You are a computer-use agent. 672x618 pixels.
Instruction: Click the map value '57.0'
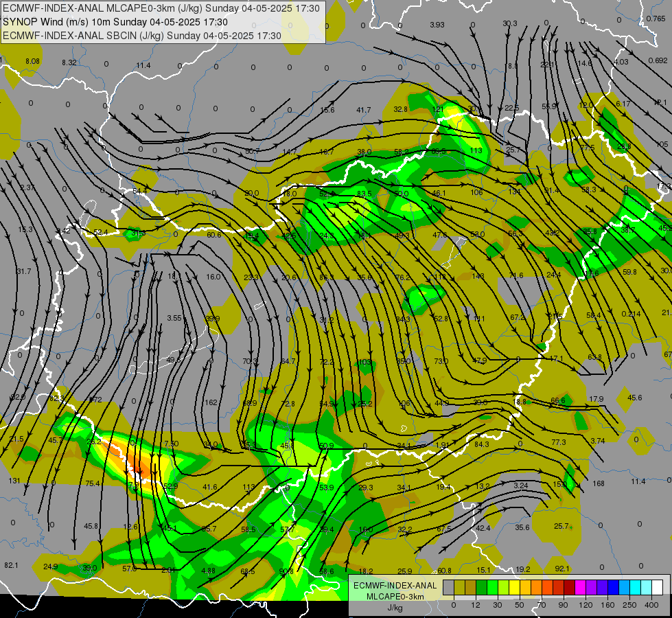coord(130,569)
